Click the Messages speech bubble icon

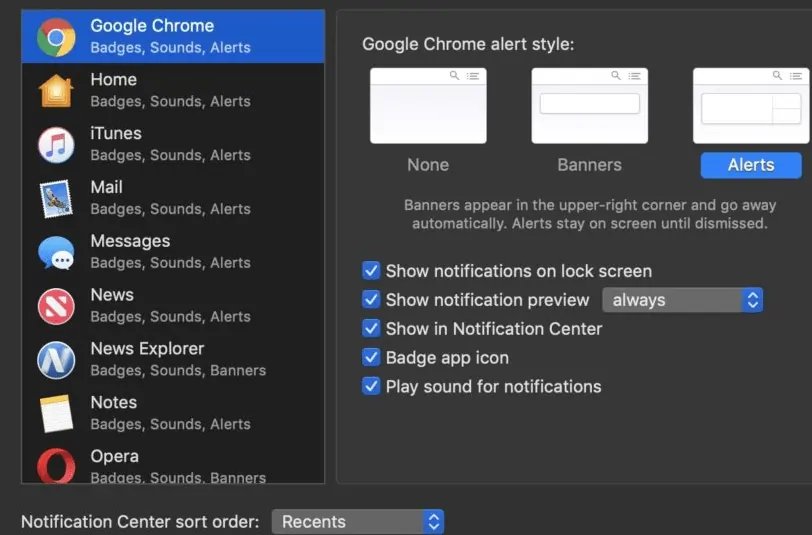pyautogui.click(x=56, y=253)
